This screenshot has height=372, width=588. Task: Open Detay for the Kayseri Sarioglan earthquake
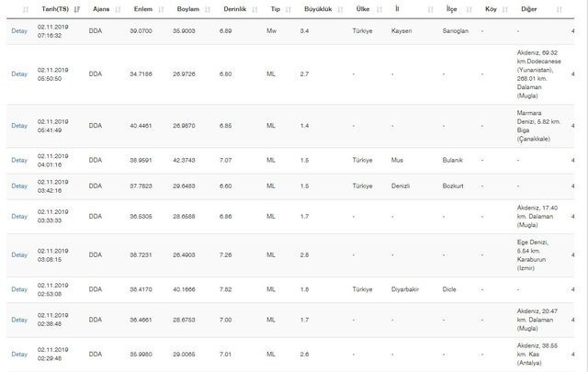click(18, 30)
